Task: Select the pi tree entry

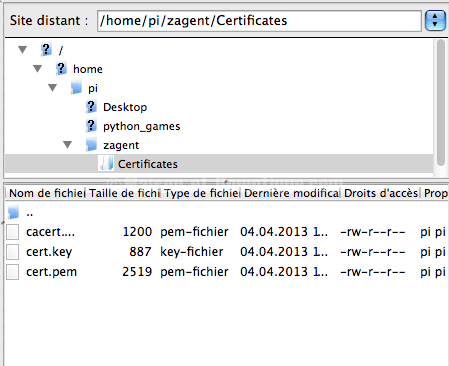Action: [x=93, y=88]
